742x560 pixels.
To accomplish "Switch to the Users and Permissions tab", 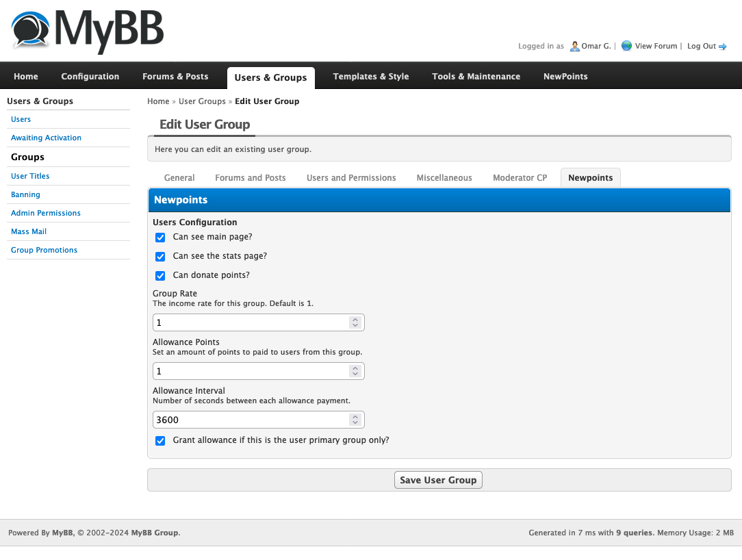I will pyautogui.click(x=351, y=178).
